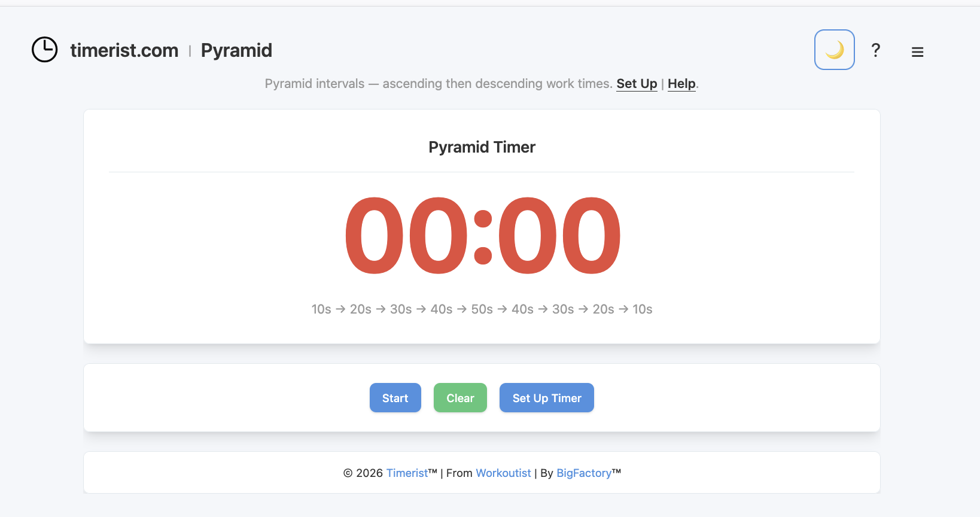Open help via the question mark icon
This screenshot has height=517, width=980.
point(875,51)
